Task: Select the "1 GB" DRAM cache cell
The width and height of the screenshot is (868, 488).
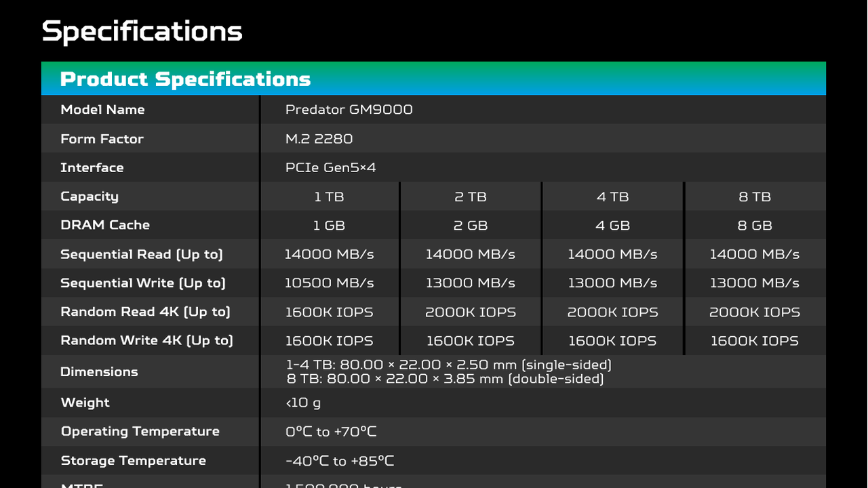Action: pos(330,226)
